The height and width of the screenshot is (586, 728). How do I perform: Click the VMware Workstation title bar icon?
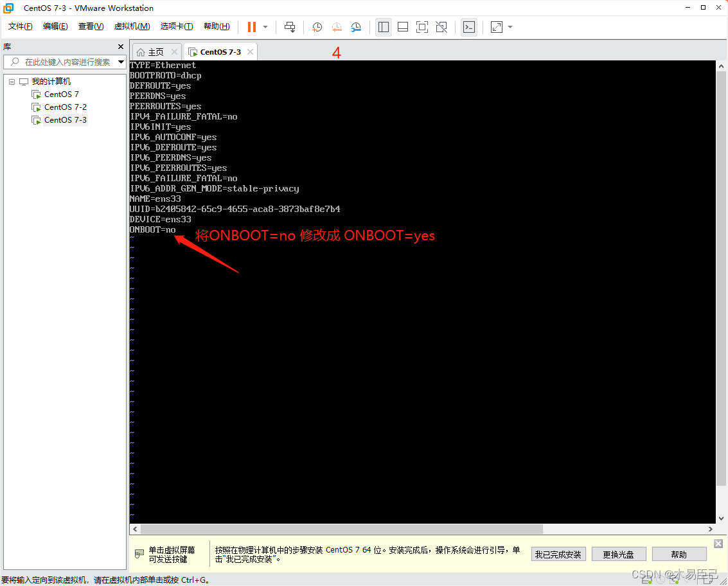[x=8, y=8]
